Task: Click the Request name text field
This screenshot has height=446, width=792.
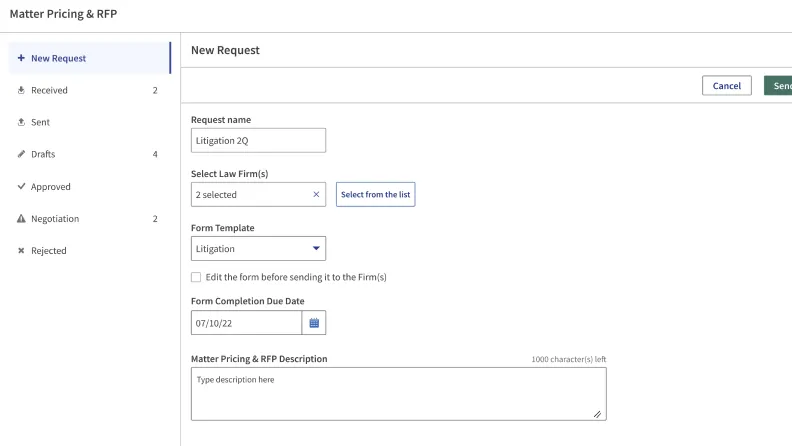Action: click(x=258, y=141)
